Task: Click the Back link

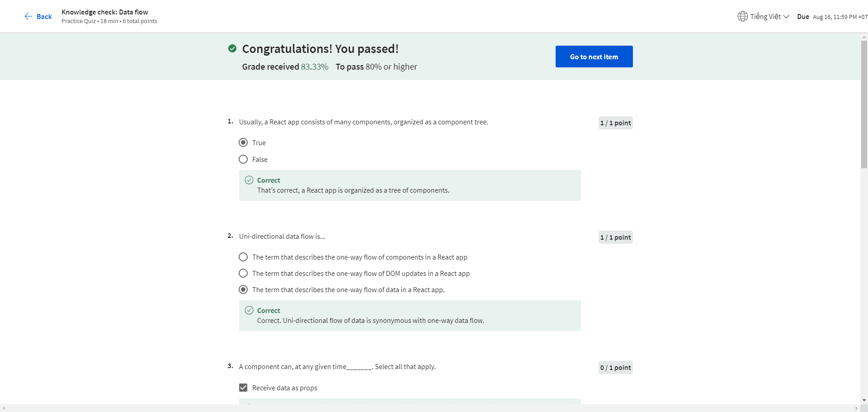Action: click(x=44, y=17)
